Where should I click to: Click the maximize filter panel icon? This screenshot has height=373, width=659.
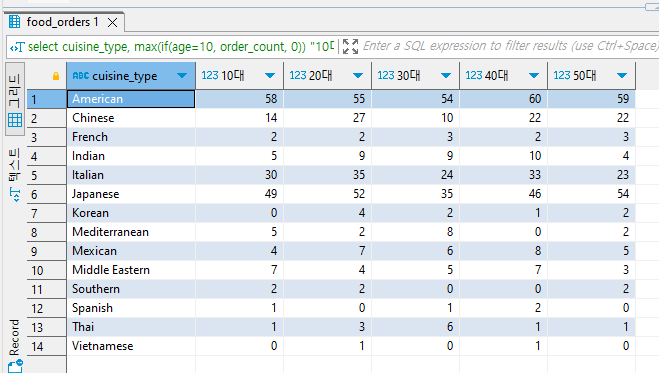(x=350, y=46)
